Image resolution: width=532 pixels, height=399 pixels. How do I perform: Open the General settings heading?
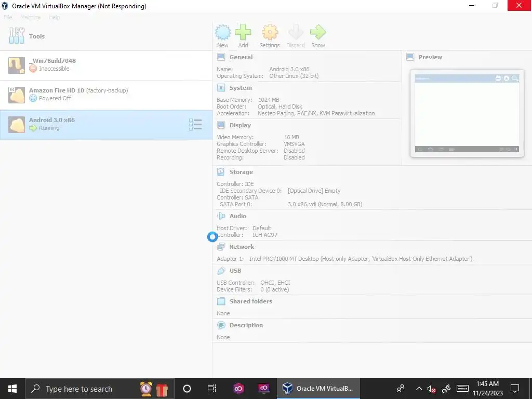tap(241, 57)
